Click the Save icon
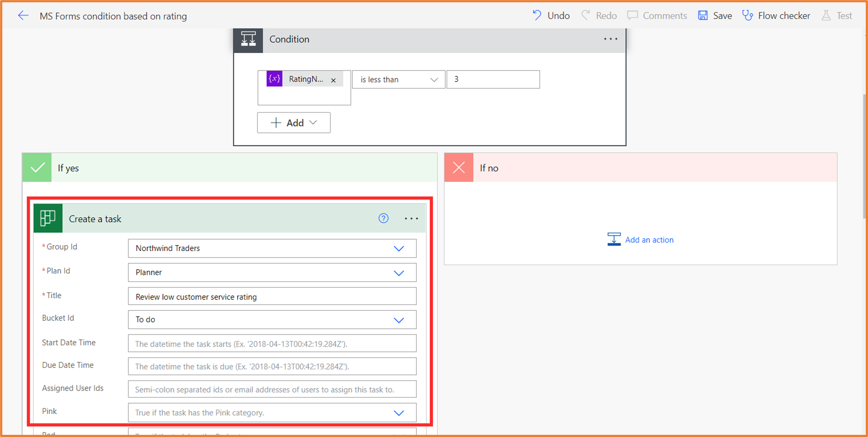The height and width of the screenshot is (437, 868). 703,15
